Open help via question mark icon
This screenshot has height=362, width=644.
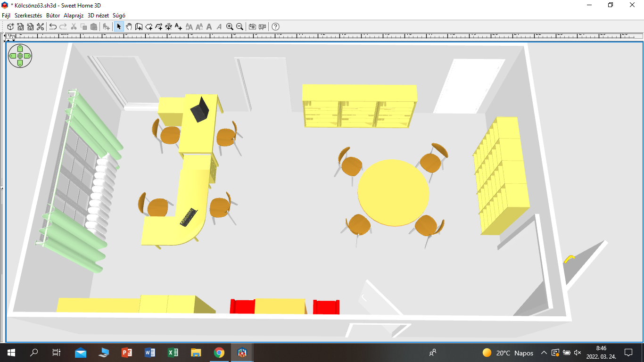point(276,27)
